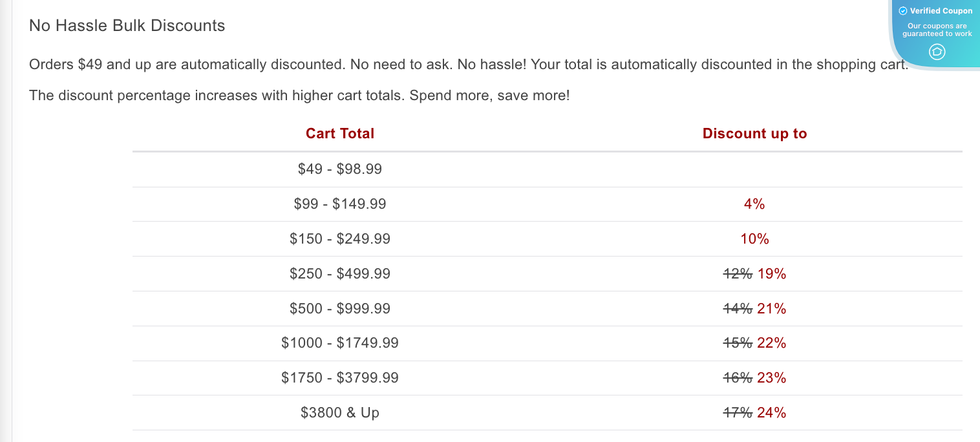Select the $3800 & Up tier row
Viewport: 980px width, 442px height.
[x=339, y=412]
